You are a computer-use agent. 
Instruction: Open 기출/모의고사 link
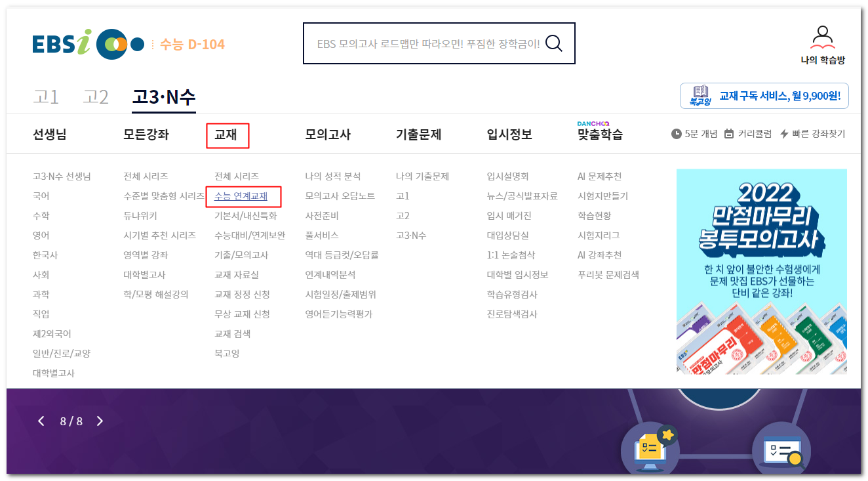click(x=241, y=255)
